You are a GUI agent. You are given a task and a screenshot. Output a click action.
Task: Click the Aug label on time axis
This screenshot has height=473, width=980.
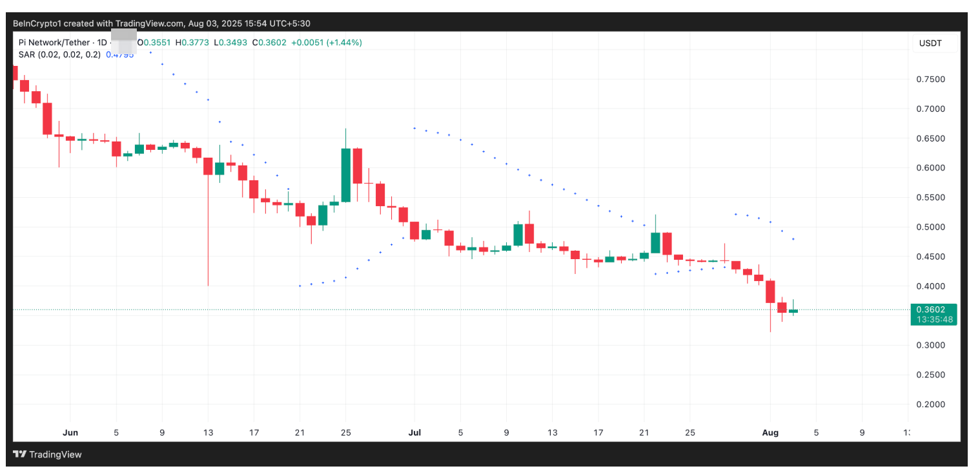point(770,432)
